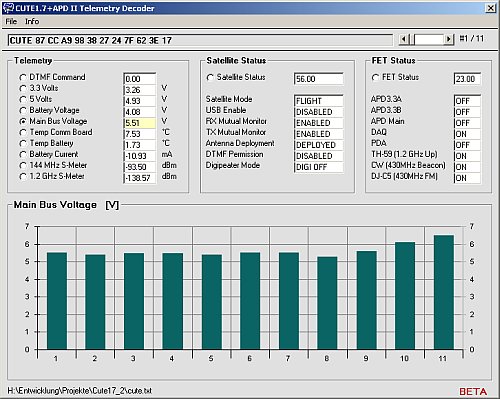Select Battery Voltage radio button
Screen dimensions: 500x399
point(23,110)
